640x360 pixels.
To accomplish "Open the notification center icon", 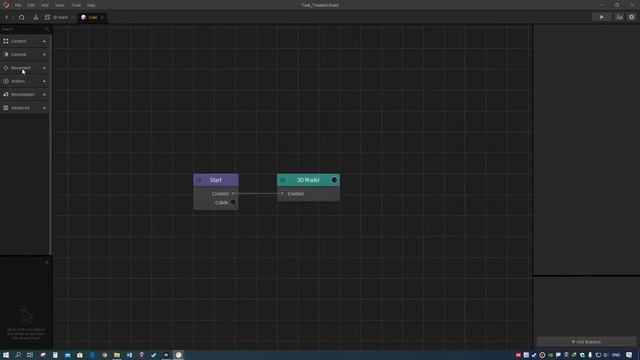I will pos(629,355).
